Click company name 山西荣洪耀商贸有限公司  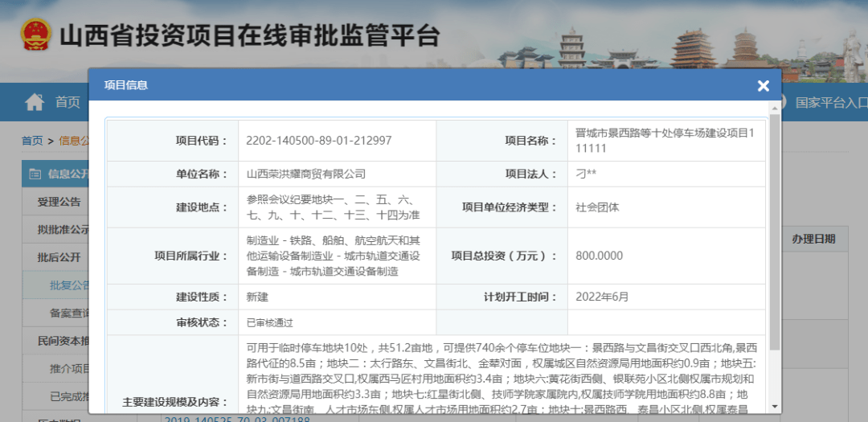tap(306, 174)
